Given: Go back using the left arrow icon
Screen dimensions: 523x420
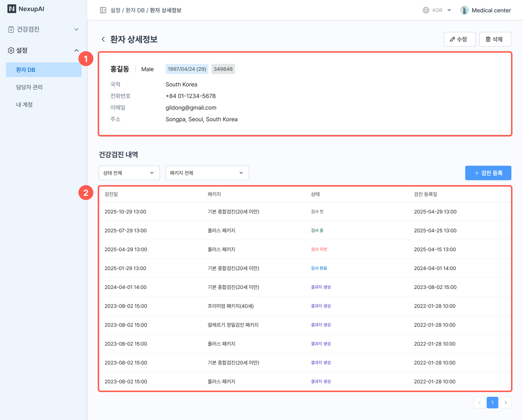Looking at the screenshot, I should 103,39.
